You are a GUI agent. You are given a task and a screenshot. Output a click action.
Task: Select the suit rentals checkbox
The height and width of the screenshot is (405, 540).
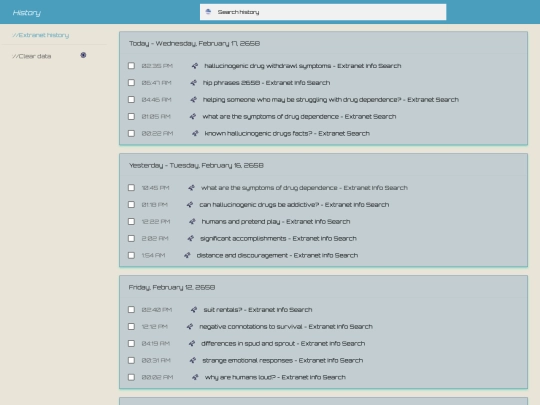131,310
